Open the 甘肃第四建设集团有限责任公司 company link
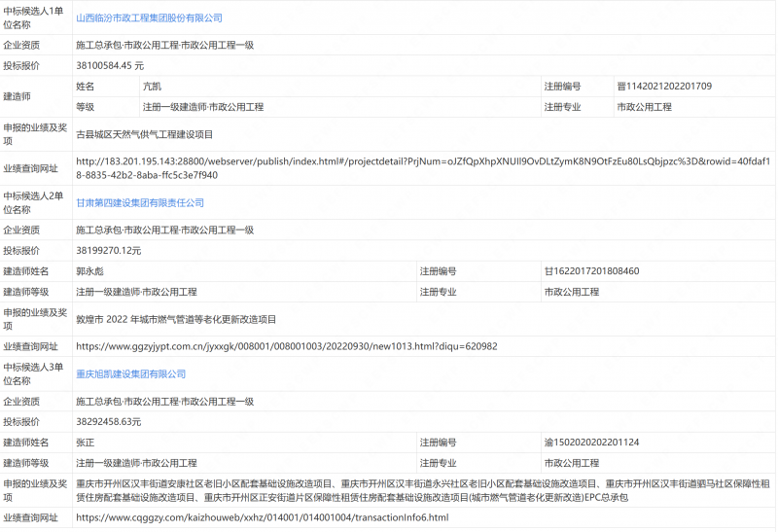The width and height of the screenshot is (778, 532). (x=140, y=202)
